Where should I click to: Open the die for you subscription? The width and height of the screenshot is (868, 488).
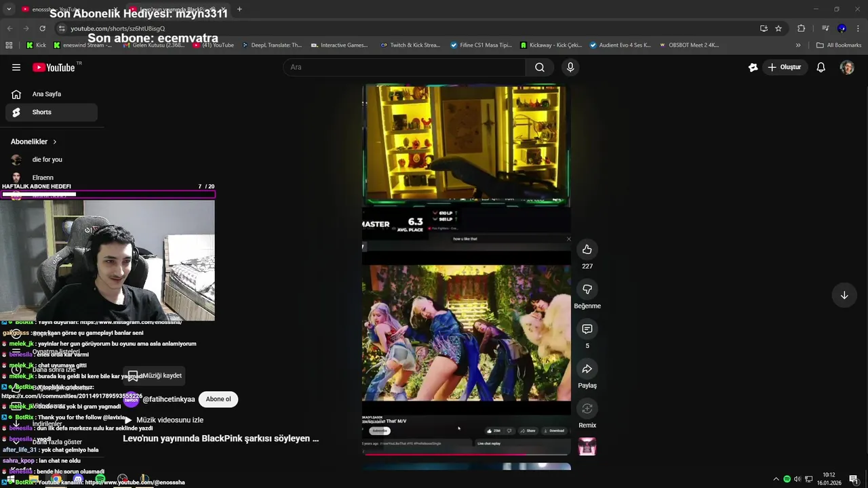(51, 159)
